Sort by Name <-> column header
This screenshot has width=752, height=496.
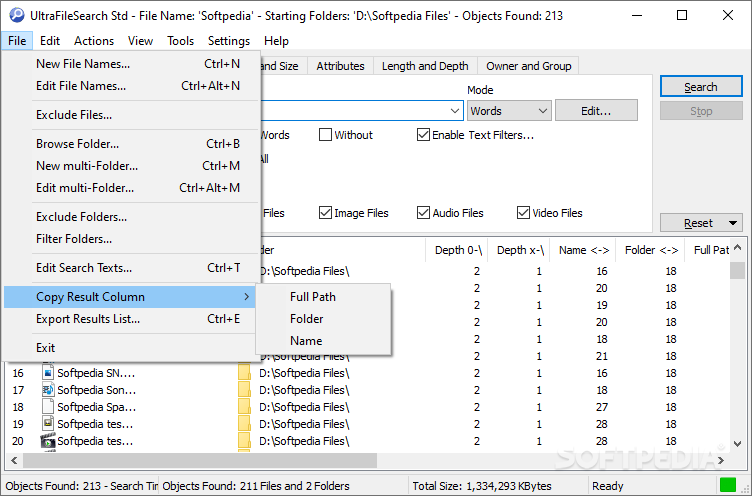(x=583, y=250)
